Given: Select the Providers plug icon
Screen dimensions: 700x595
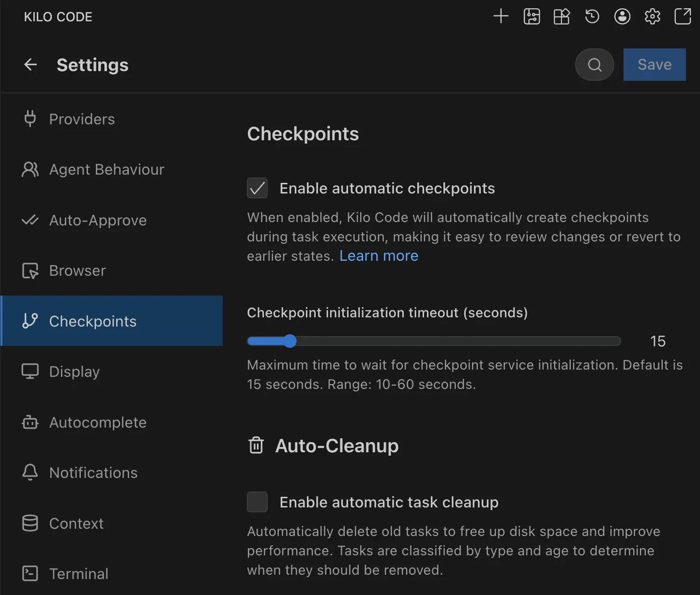Looking at the screenshot, I should point(30,119).
